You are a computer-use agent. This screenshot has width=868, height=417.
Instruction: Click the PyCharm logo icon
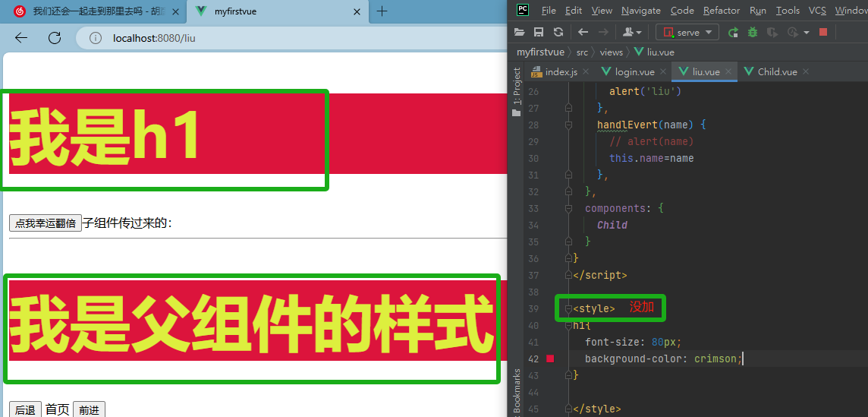click(x=521, y=10)
